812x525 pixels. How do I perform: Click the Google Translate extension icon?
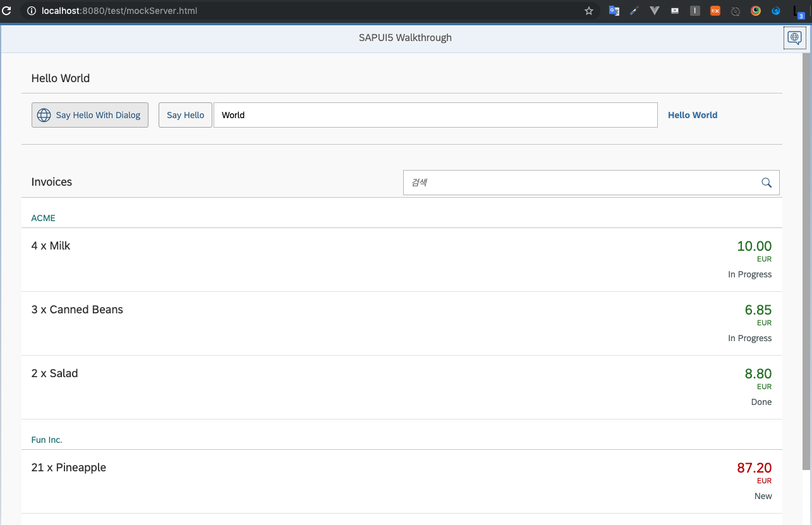point(614,11)
